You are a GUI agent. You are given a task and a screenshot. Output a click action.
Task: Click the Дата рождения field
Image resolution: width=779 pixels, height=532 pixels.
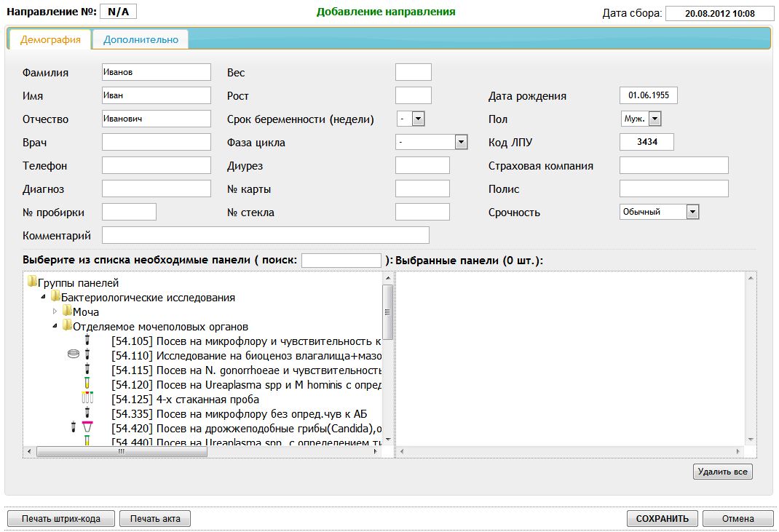tap(649, 95)
